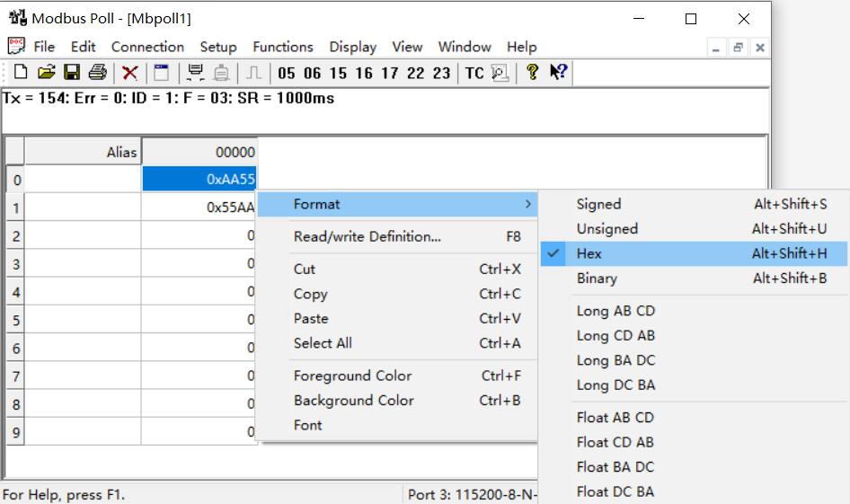Click the yellow question mark About icon
850x504 pixels.
[532, 72]
